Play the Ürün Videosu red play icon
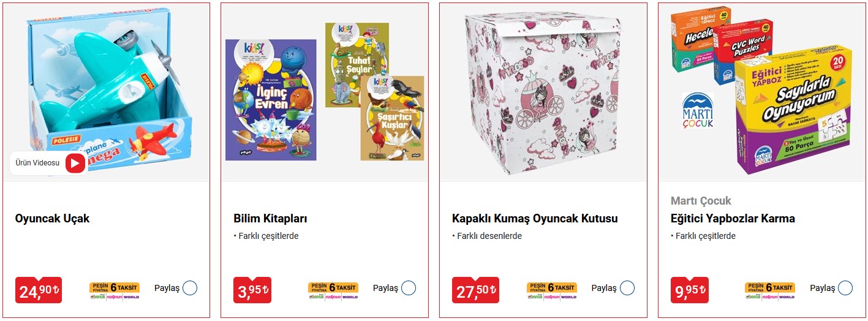The height and width of the screenshot is (321, 868). click(75, 163)
